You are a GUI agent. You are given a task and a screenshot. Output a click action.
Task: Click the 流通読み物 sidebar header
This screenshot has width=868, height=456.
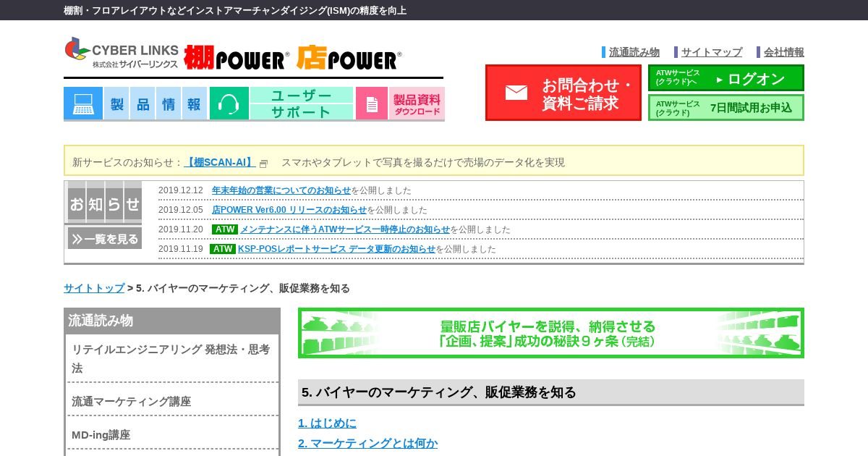172,321
